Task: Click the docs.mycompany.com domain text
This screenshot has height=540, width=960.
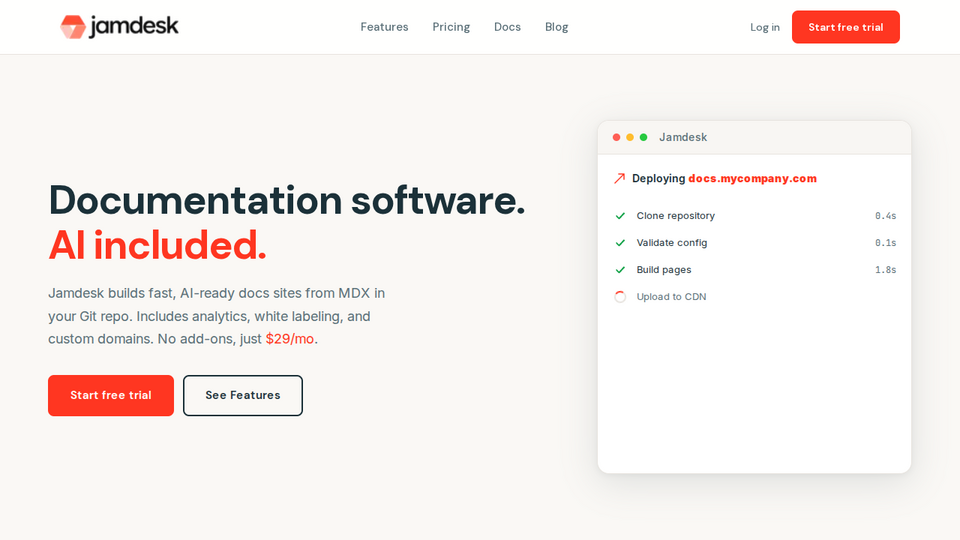Action: coord(752,178)
